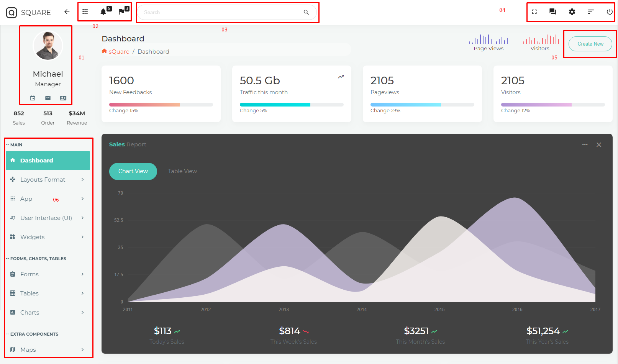Toggle the right sidebar lines icon
Image resolution: width=618 pixels, height=364 pixels.
click(591, 12)
